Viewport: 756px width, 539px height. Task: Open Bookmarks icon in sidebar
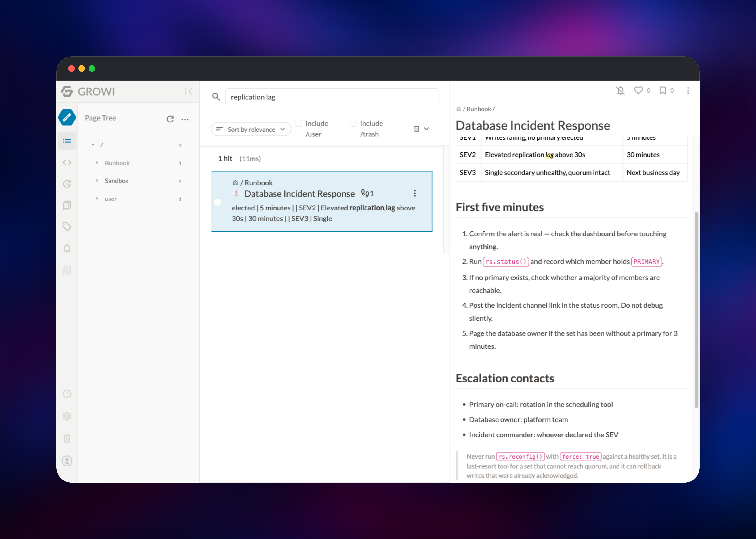point(67,206)
